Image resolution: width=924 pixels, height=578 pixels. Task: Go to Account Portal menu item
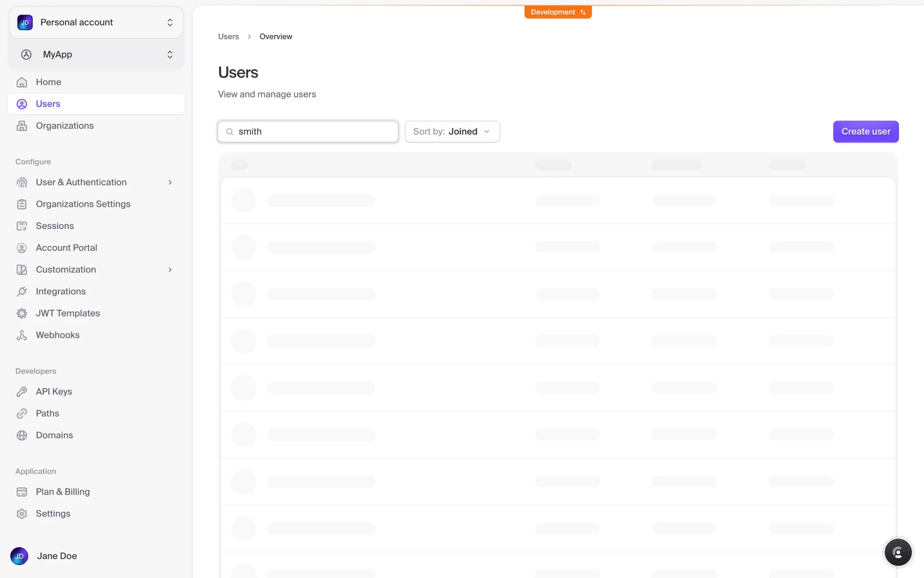(66, 248)
